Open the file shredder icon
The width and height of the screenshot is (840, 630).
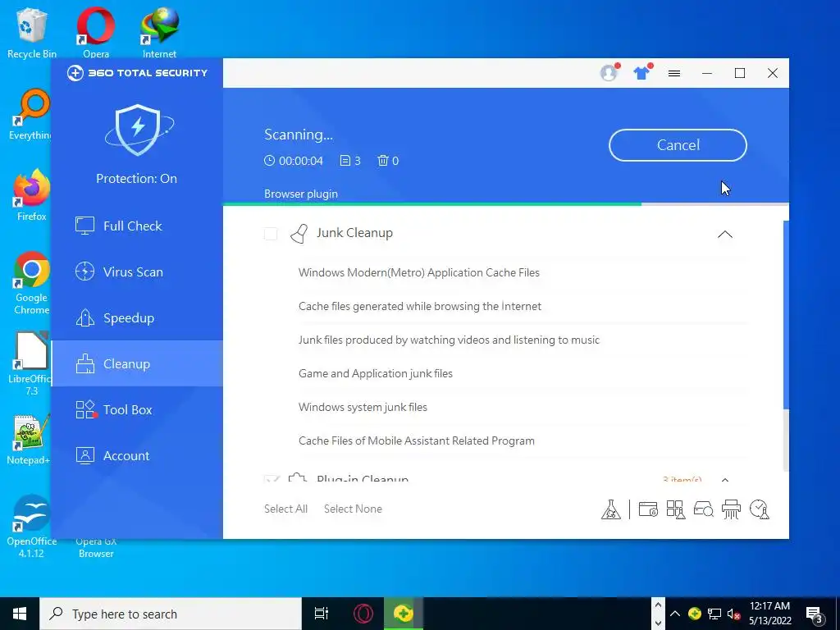[x=731, y=509]
